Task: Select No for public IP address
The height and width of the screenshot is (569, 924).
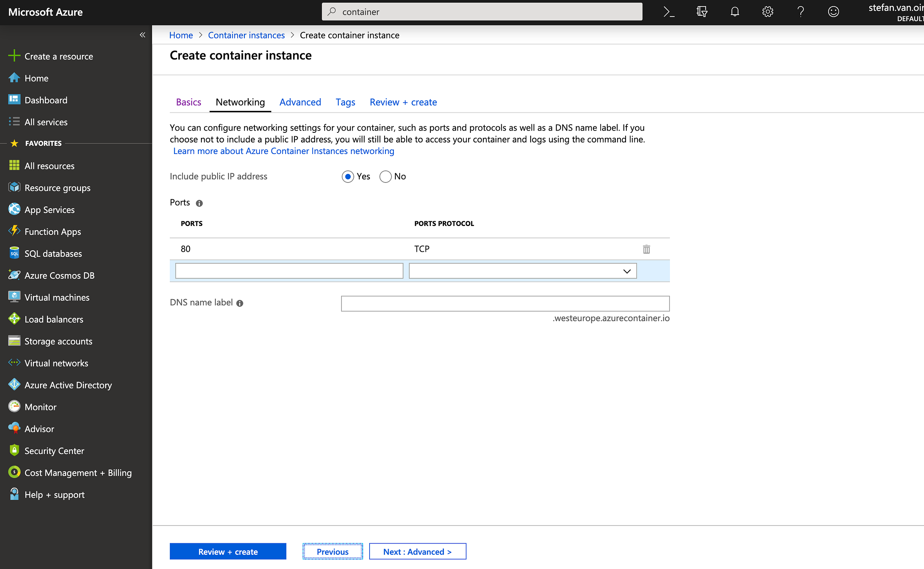Action: [x=385, y=177]
